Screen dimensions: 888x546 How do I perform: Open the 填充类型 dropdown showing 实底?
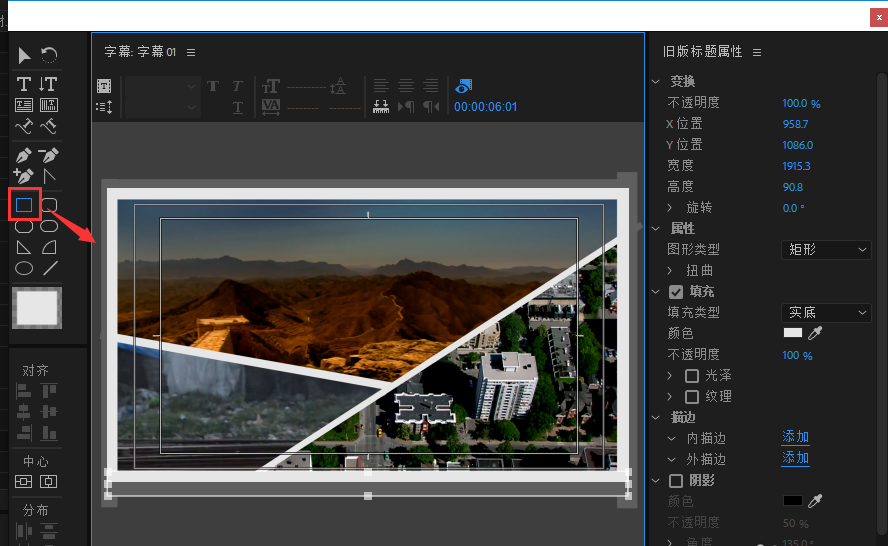coord(826,313)
